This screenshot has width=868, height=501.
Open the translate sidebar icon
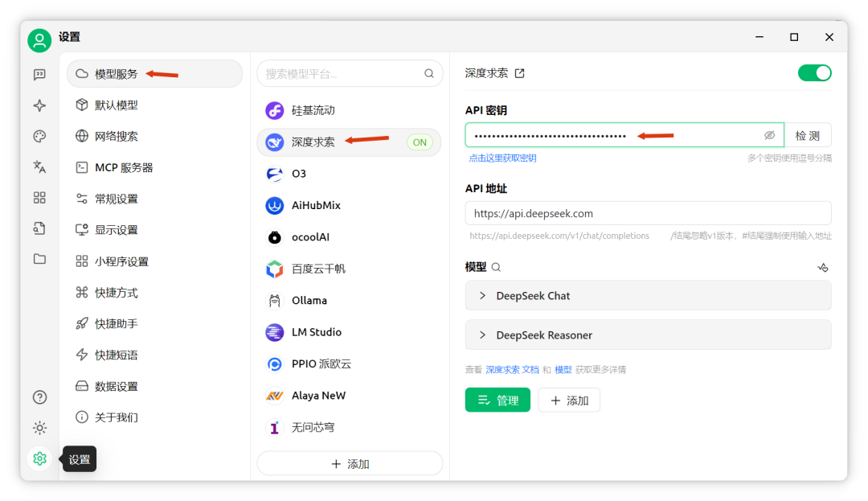click(39, 166)
